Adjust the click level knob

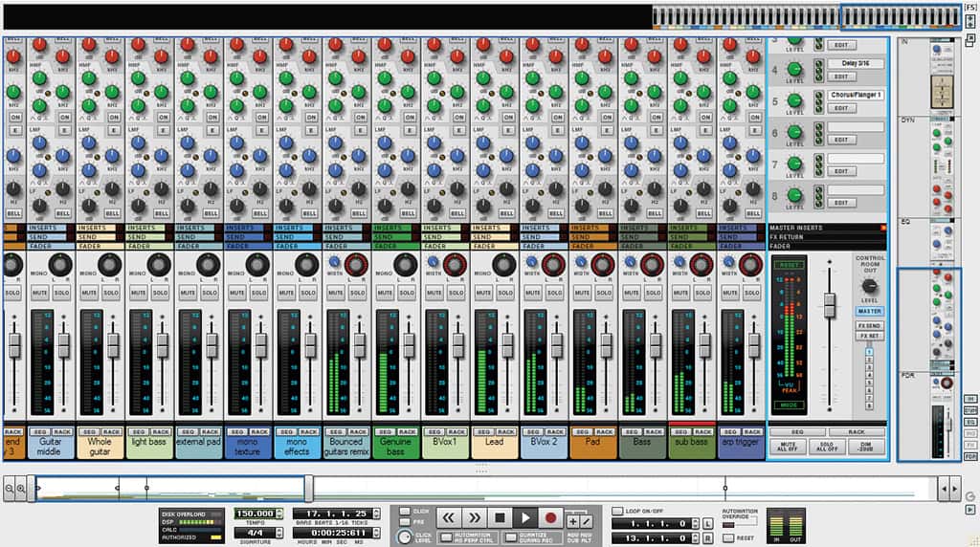click(x=405, y=536)
